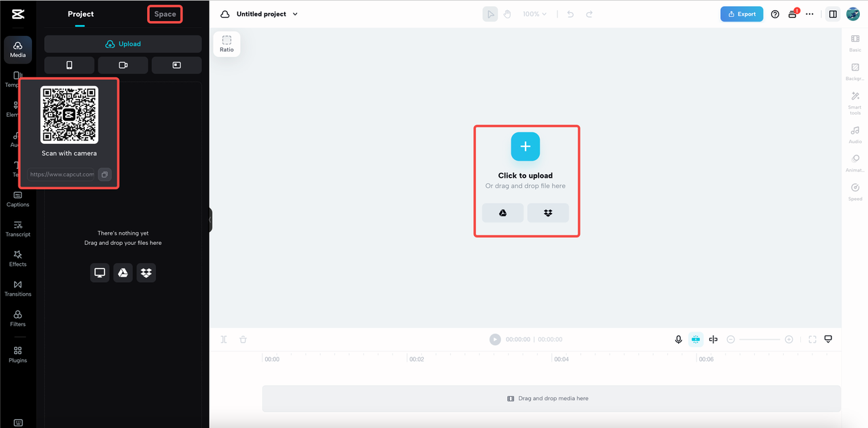
Task: Upload from Google Drive in the media panel
Action: 123,273
